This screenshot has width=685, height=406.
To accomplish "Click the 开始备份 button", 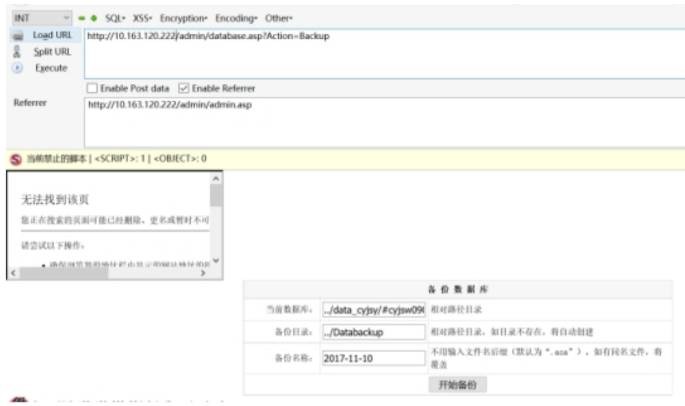I will click(457, 384).
